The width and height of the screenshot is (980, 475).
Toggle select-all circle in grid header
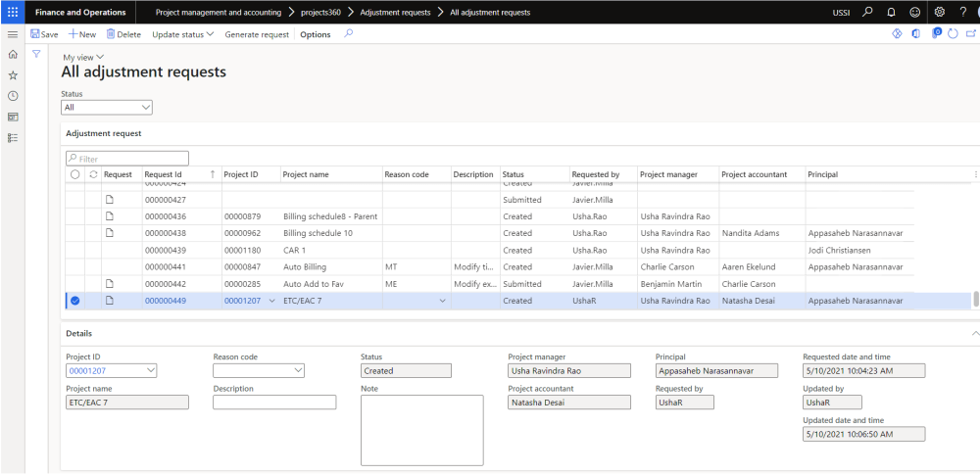coord(75,174)
